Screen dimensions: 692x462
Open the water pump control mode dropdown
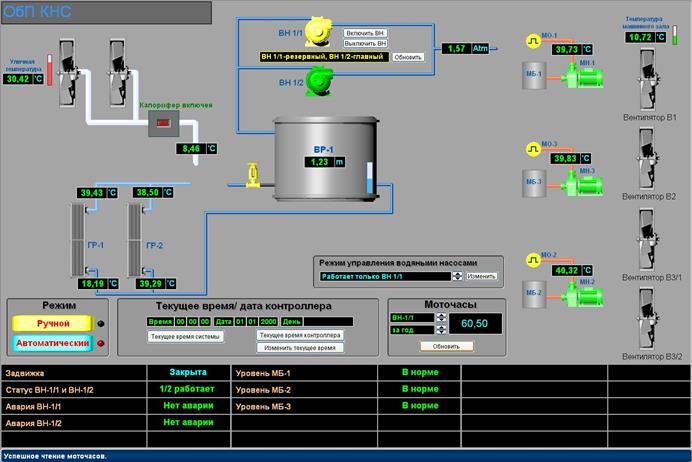457,276
